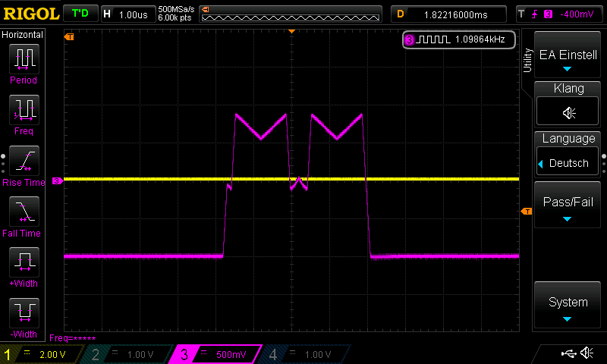Click the rising edge trigger icon

pos(534,14)
